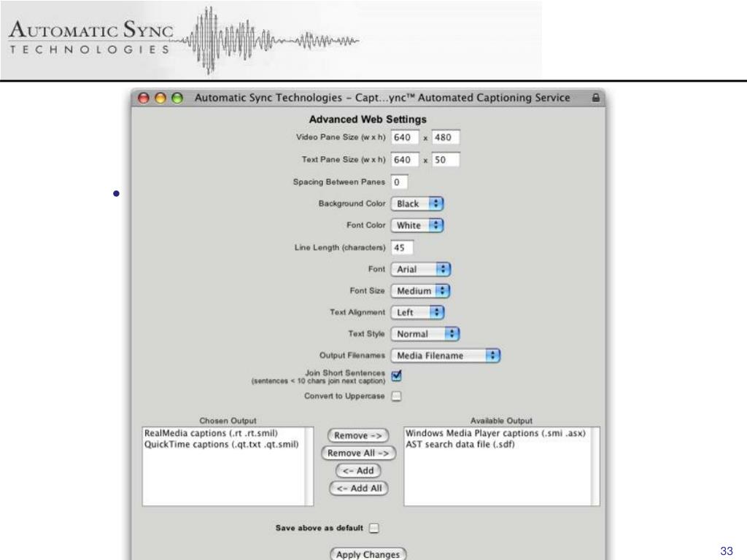
Task: Click the green zoom window button
Action: (177, 98)
